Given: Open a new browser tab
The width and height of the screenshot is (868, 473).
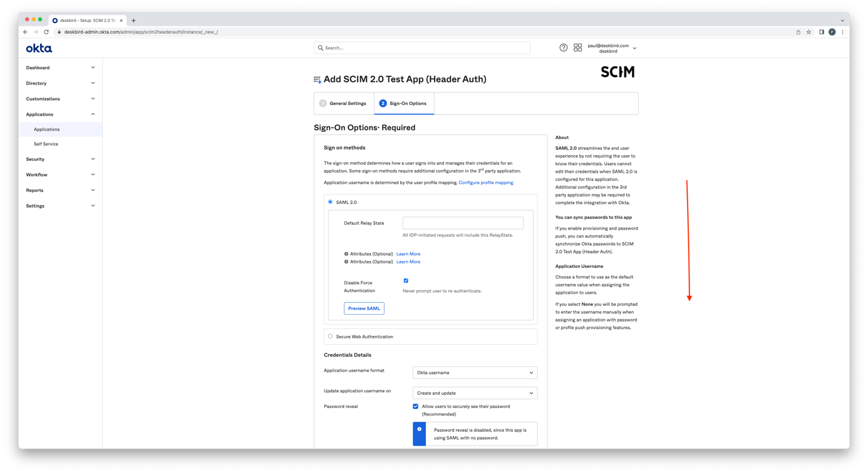Looking at the screenshot, I should [x=133, y=21].
